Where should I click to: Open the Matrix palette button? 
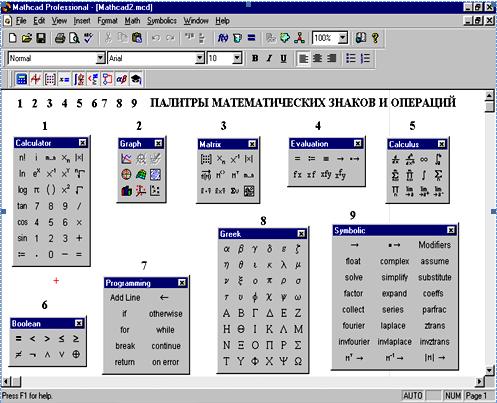[50, 79]
